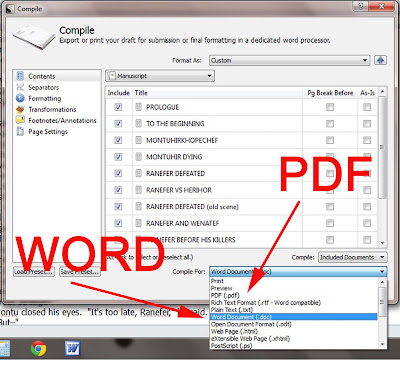Toggle As-Is checkbox for MONTUHIRKHOPECHEF
The height and width of the screenshot is (369, 400).
[367, 140]
